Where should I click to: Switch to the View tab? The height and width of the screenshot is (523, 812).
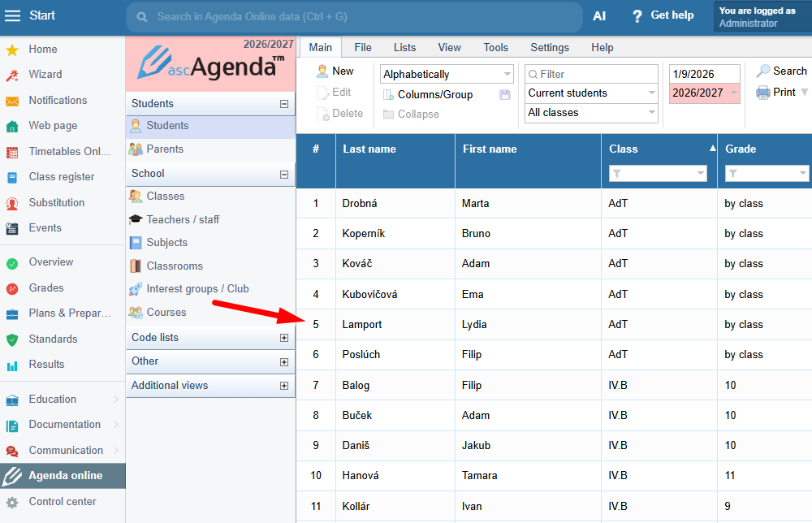click(450, 48)
